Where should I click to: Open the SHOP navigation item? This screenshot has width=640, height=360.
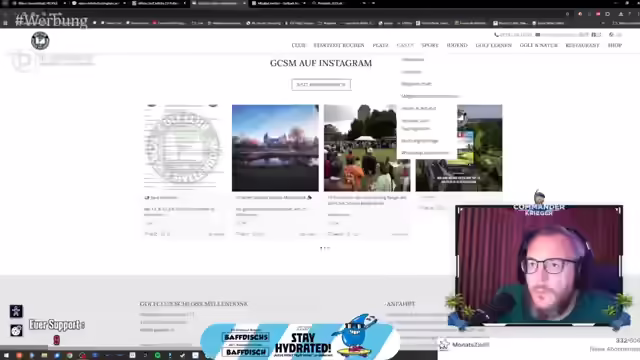pos(615,45)
